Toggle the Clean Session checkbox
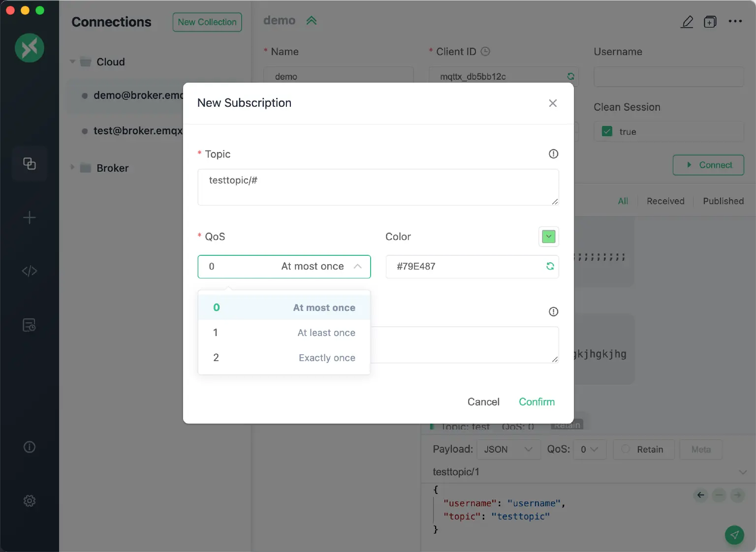 [607, 131]
